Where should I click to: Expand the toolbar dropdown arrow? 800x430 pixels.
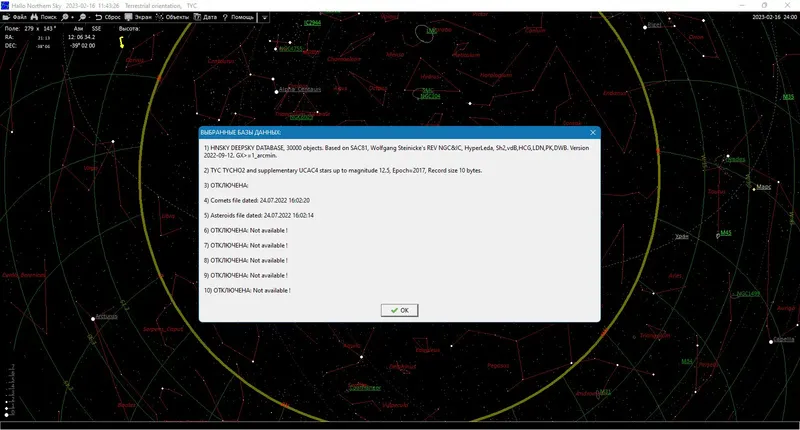264,17
